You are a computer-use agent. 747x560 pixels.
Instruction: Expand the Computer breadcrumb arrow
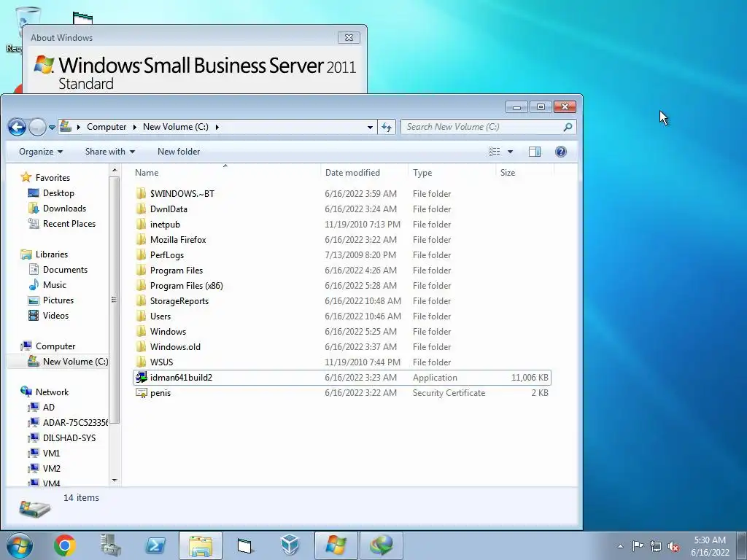tap(134, 127)
